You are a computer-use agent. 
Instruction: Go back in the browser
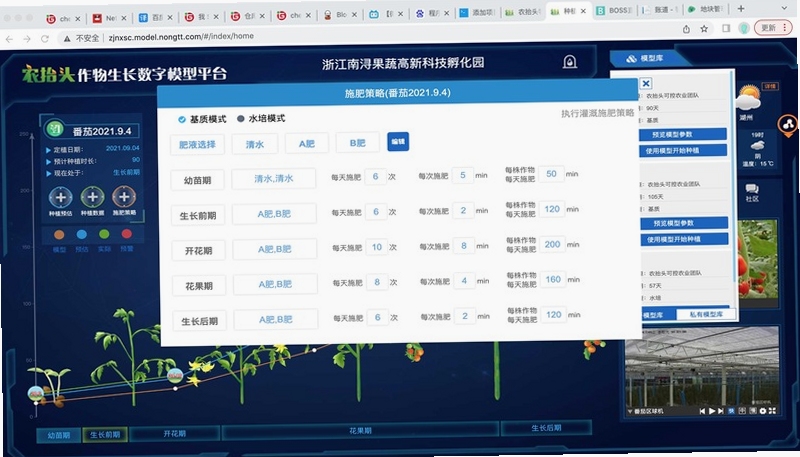(x=9, y=39)
